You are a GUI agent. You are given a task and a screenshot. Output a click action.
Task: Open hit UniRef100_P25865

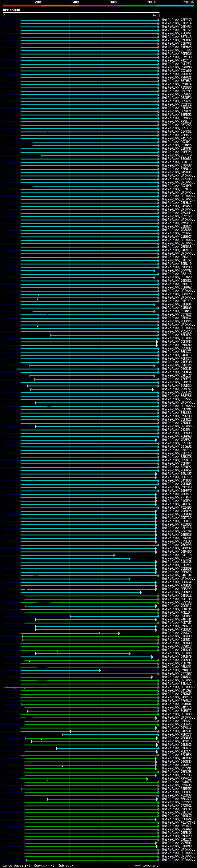pyautogui.click(x=177, y=88)
